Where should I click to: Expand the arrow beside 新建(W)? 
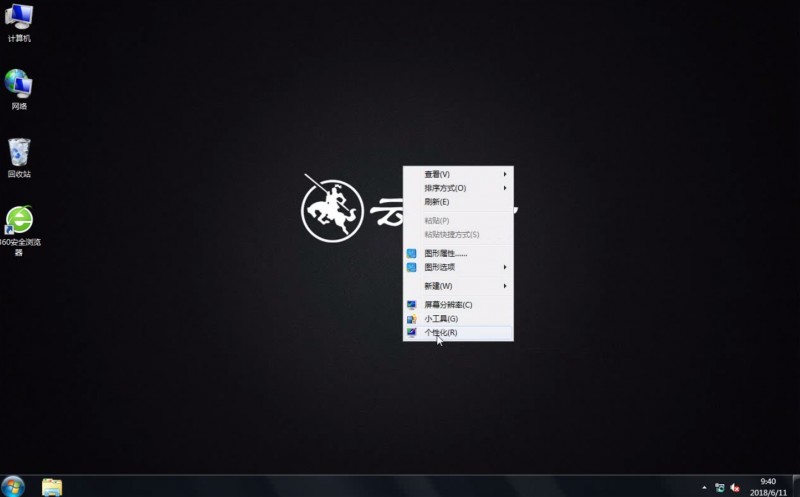point(505,286)
